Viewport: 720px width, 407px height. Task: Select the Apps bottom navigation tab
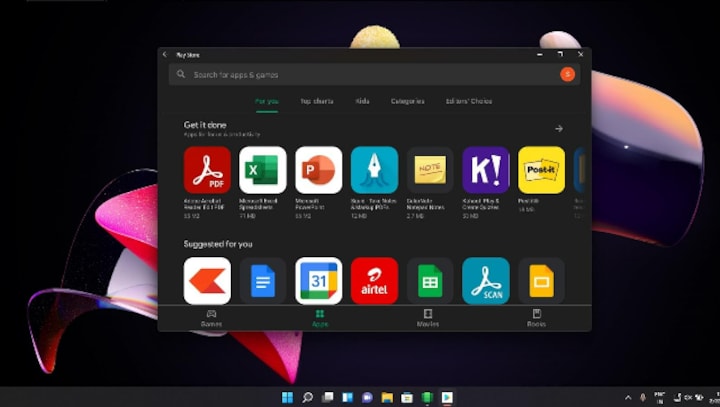pyautogui.click(x=320, y=318)
